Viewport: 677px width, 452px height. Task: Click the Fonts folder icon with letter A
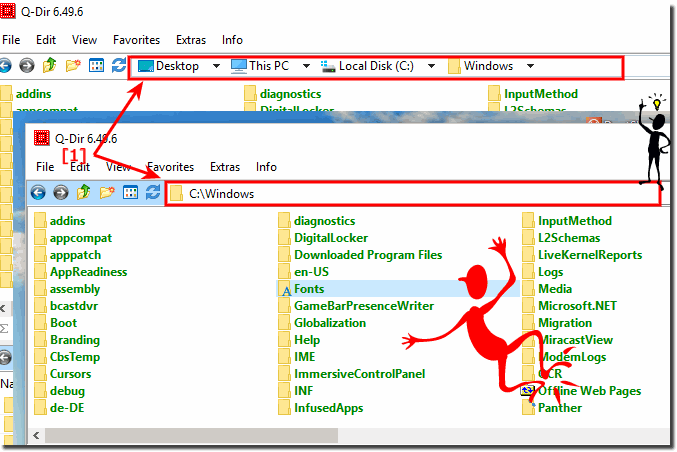point(285,289)
